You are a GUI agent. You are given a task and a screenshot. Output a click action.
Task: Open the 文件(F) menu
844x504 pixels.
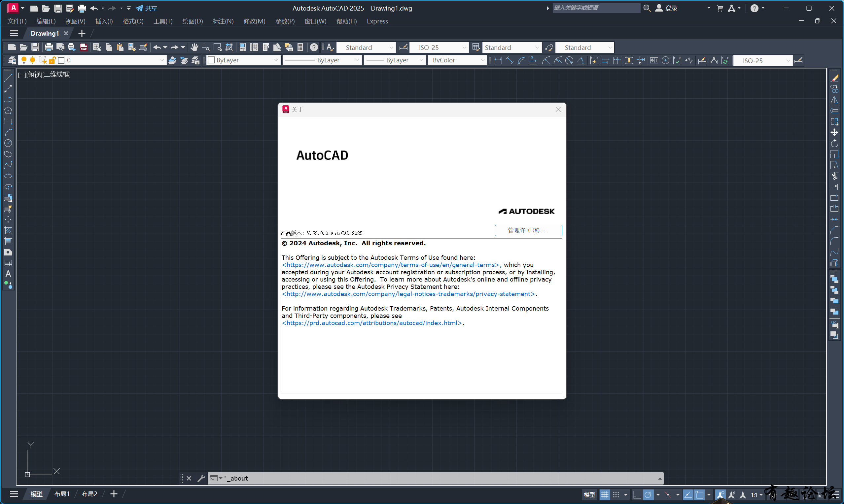coord(17,21)
